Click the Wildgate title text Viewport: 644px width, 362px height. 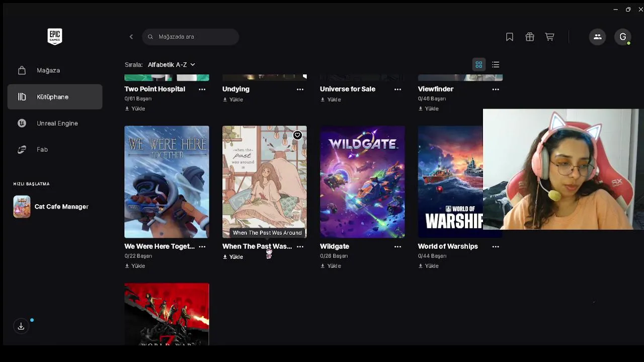pyautogui.click(x=335, y=246)
